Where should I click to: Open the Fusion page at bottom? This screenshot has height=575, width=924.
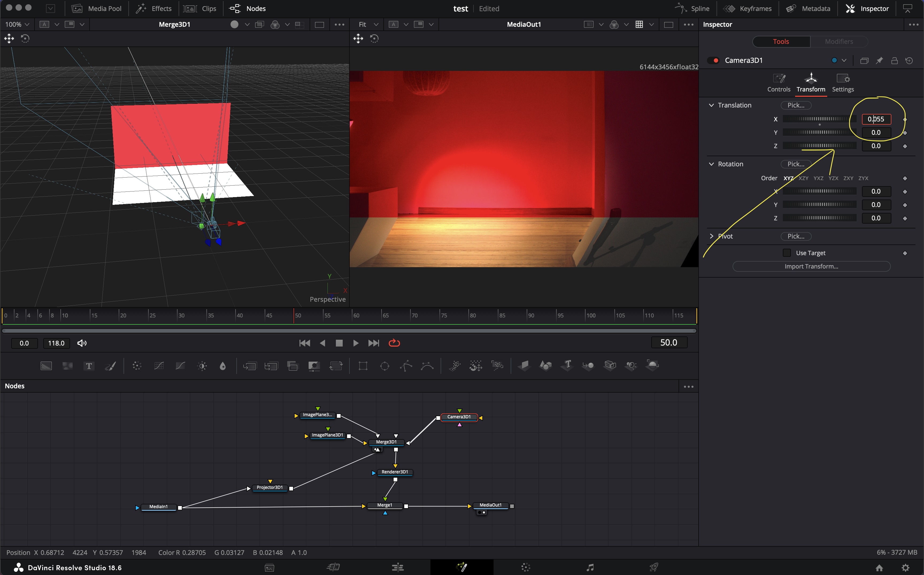tap(462, 568)
